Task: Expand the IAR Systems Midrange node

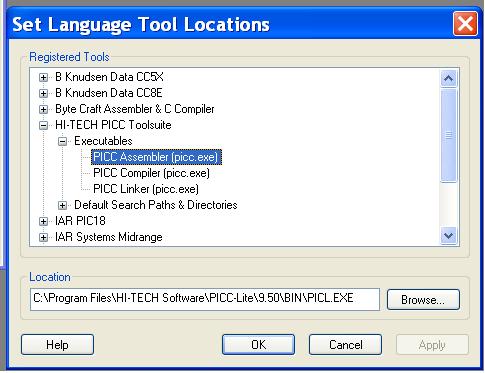Action: tap(43, 237)
